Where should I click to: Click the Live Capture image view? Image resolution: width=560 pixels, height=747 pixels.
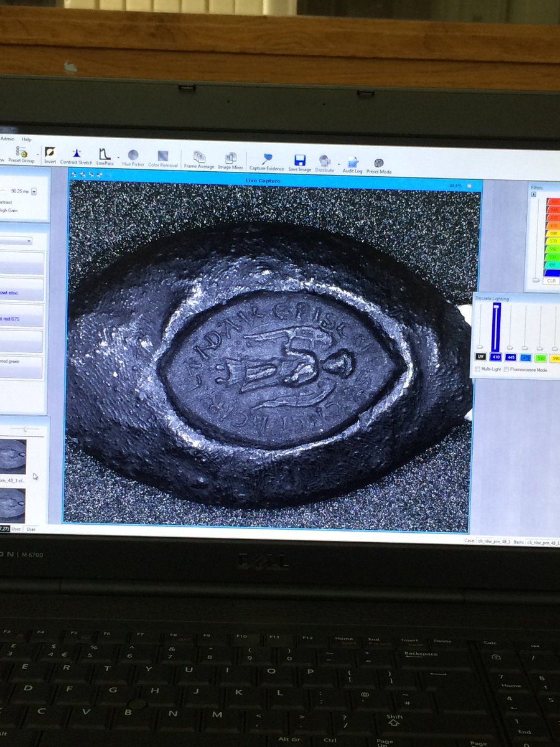(273, 357)
